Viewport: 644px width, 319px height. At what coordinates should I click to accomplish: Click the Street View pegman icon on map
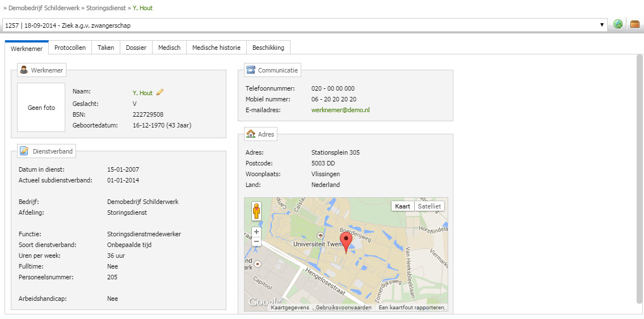pos(256,211)
